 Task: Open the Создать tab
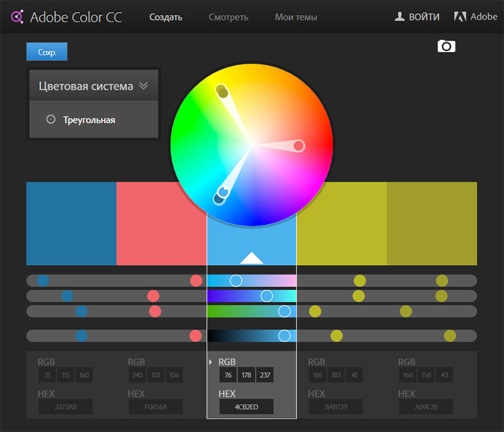tap(166, 17)
